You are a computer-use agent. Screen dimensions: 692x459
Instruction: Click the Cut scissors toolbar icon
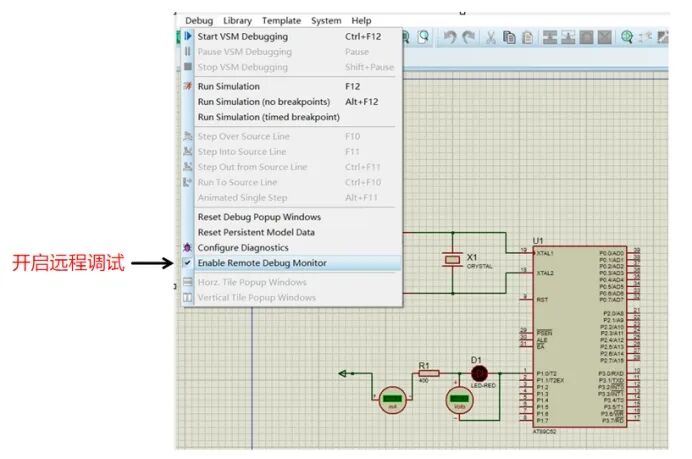(491, 38)
